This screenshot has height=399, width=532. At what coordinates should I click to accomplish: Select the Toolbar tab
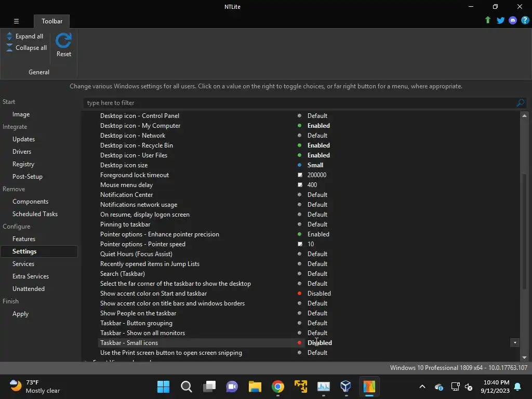click(x=52, y=21)
